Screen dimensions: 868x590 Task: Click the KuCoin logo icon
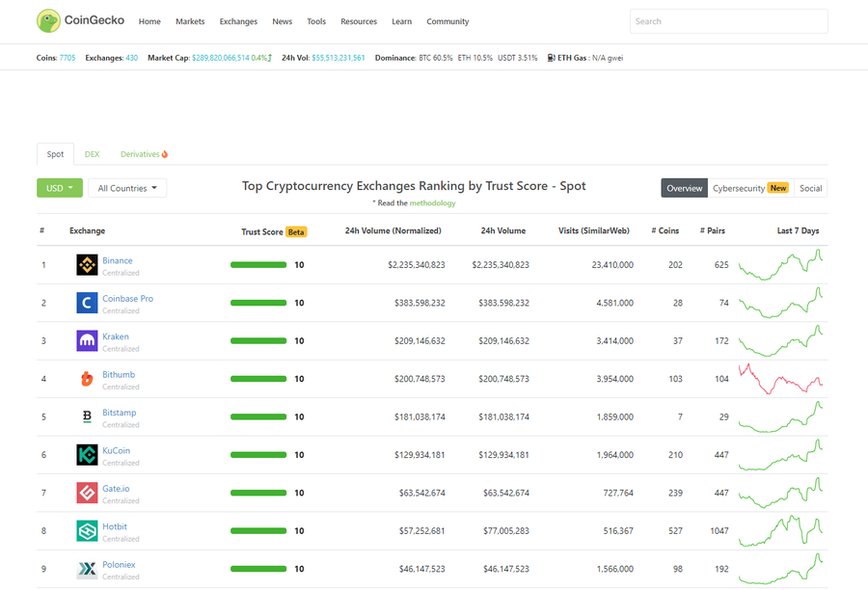click(x=87, y=455)
